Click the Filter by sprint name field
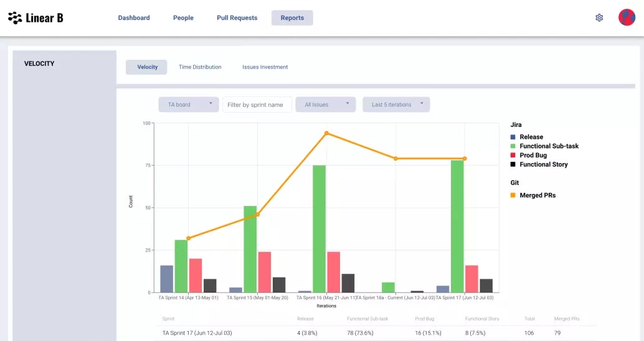 tap(257, 105)
